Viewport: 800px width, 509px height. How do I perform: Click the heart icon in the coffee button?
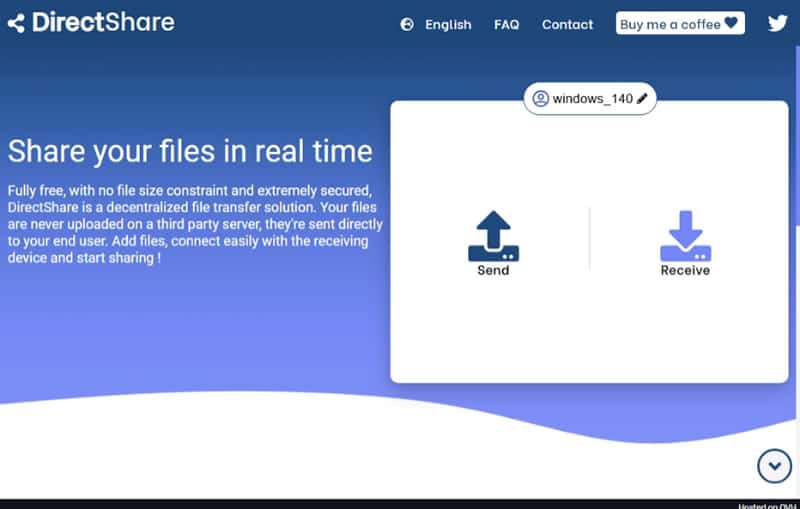[x=732, y=23]
